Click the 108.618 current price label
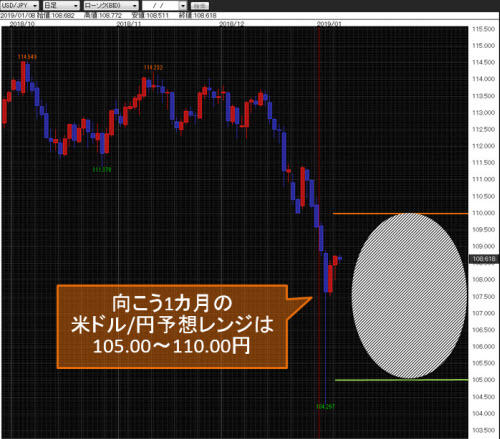The width and height of the screenshot is (500, 439). [484, 259]
